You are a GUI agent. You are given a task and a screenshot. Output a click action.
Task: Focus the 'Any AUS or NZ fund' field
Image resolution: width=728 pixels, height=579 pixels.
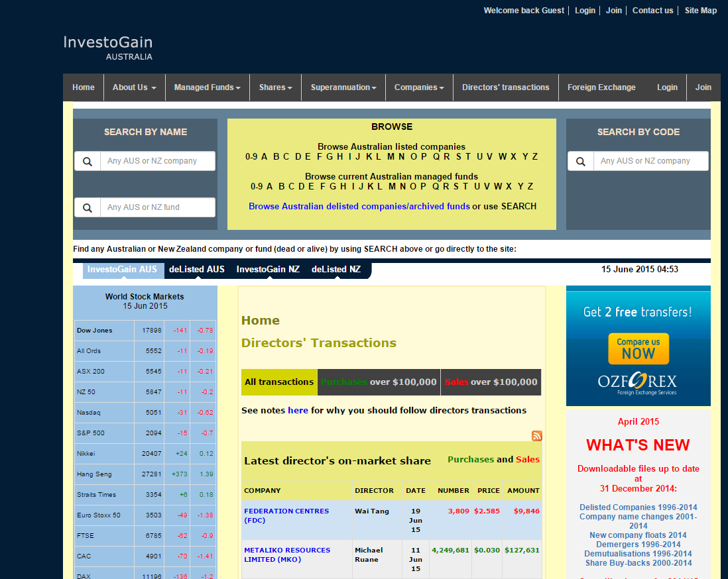157,207
